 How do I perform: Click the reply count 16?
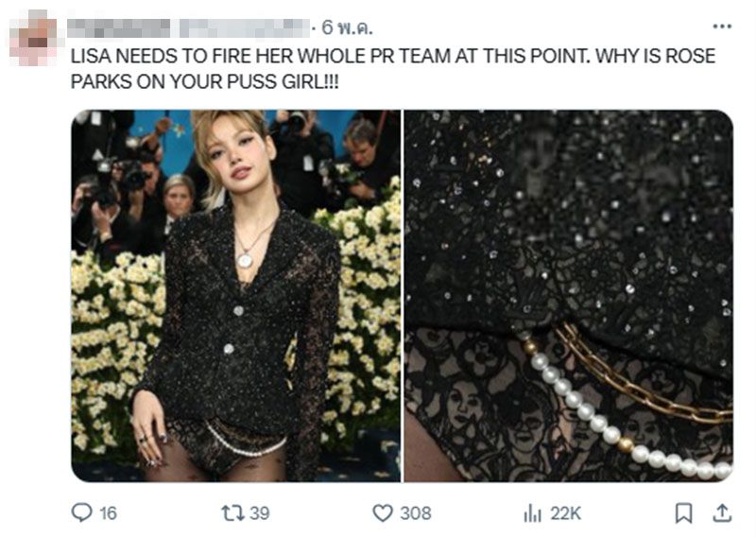[x=108, y=512]
